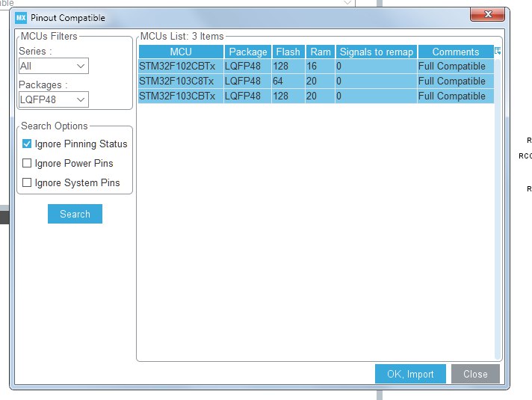532x400 pixels.
Task: Click the MCU list vertical scrollbar
Action: coord(498,209)
